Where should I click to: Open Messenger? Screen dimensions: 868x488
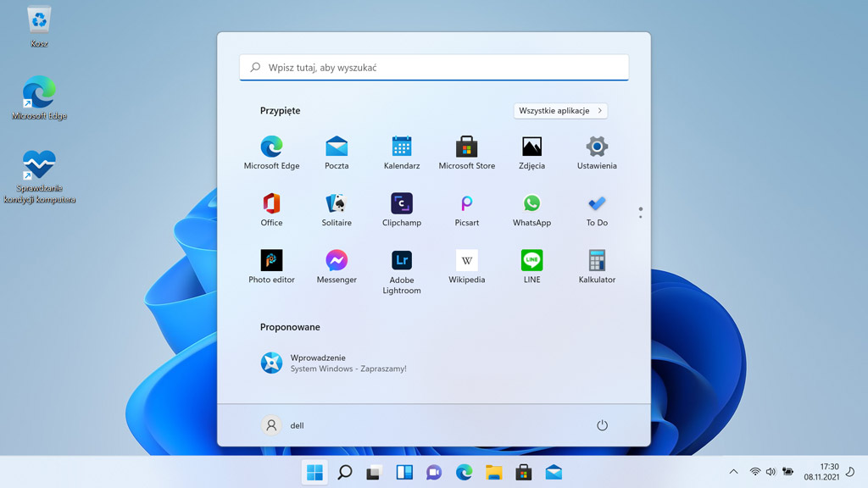pyautogui.click(x=337, y=258)
